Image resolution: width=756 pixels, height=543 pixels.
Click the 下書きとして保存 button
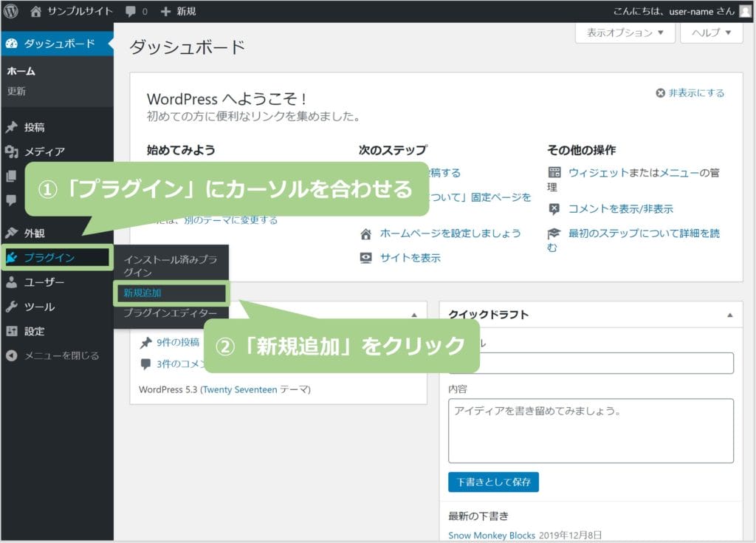(x=493, y=482)
